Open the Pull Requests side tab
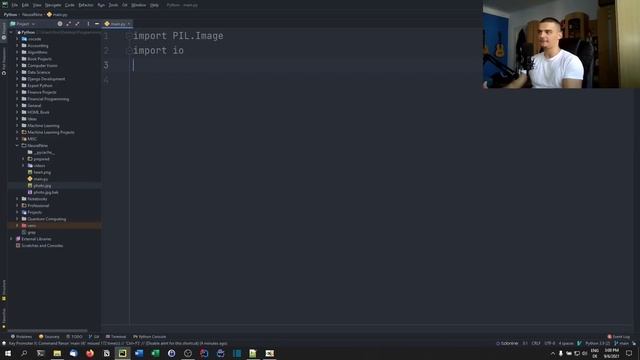This screenshot has width=640, height=360. coord(4,61)
